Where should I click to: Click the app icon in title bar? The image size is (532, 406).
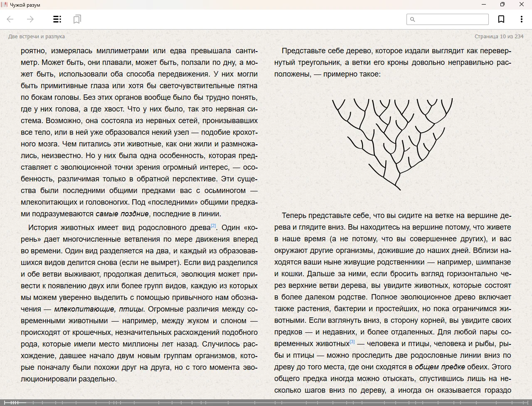click(5, 5)
